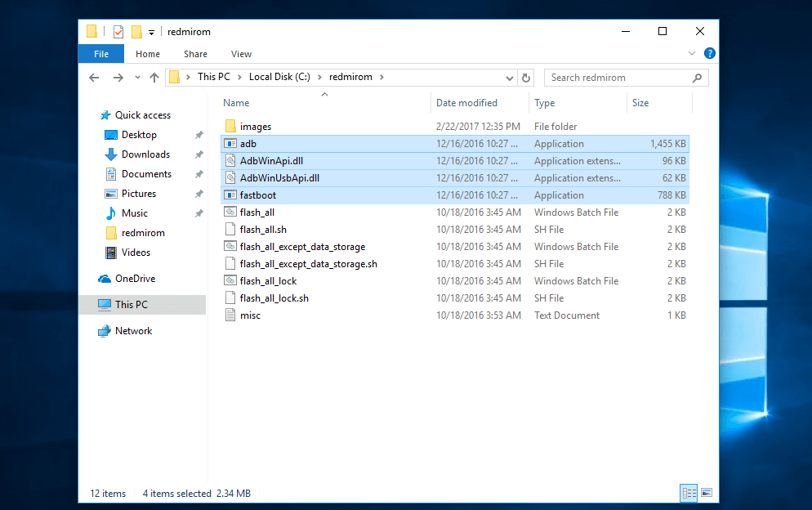Image resolution: width=812 pixels, height=510 pixels.
Task: Select the flash_all_lock.sh file name
Action: click(274, 298)
